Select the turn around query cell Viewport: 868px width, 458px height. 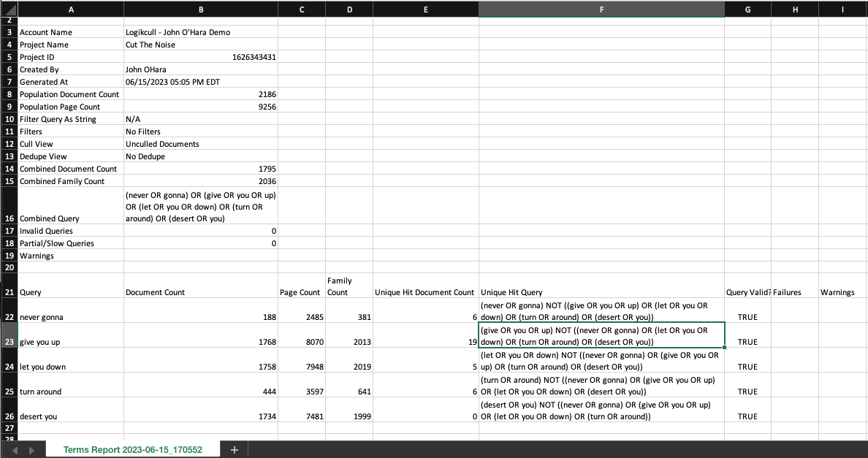click(71, 385)
